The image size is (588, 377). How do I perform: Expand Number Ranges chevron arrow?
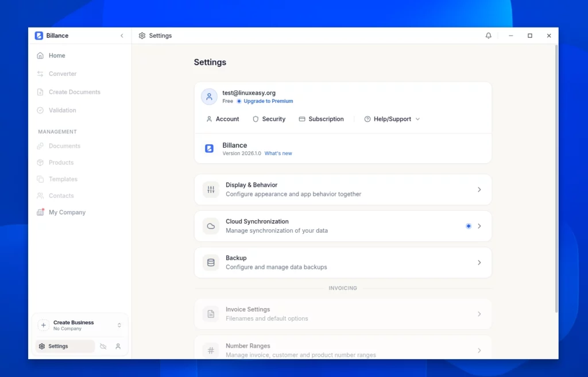(x=479, y=351)
